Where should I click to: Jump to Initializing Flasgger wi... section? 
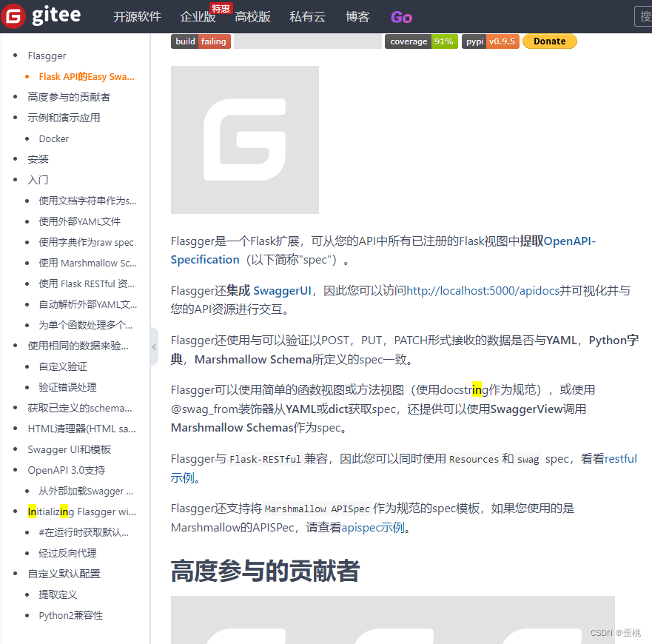(x=82, y=511)
